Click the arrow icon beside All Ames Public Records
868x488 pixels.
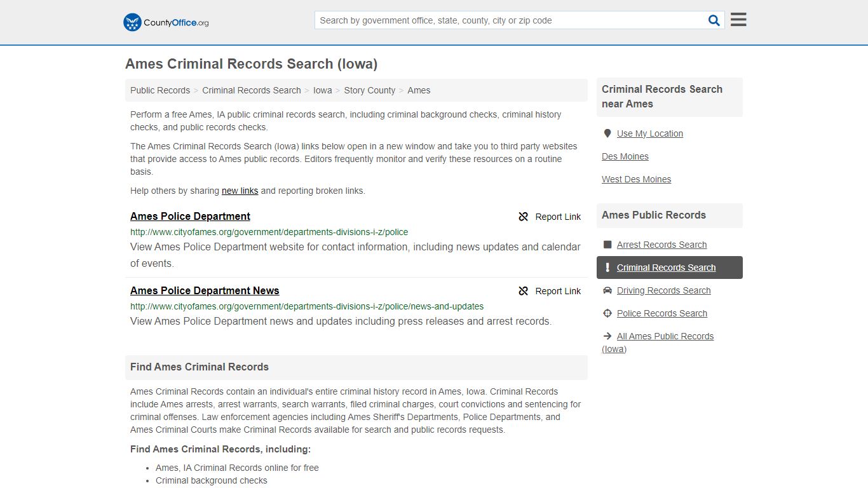(x=607, y=336)
